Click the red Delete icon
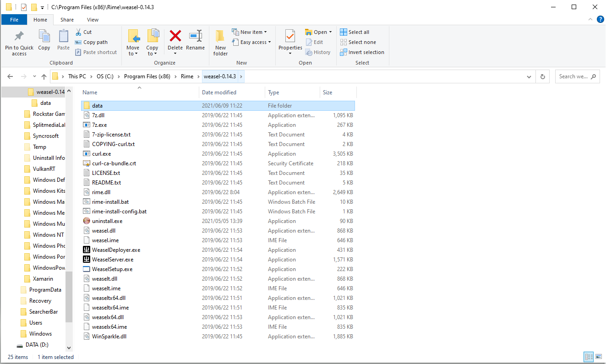606x364 pixels. point(175,36)
